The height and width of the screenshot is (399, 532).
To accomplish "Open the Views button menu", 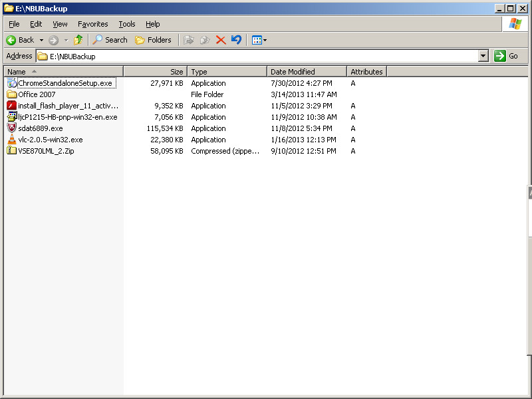I will 259,40.
